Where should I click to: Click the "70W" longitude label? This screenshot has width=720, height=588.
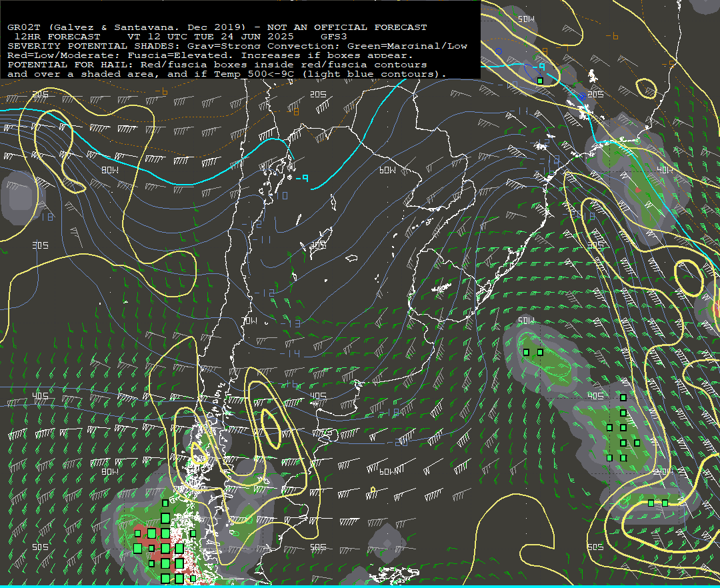pos(249,321)
